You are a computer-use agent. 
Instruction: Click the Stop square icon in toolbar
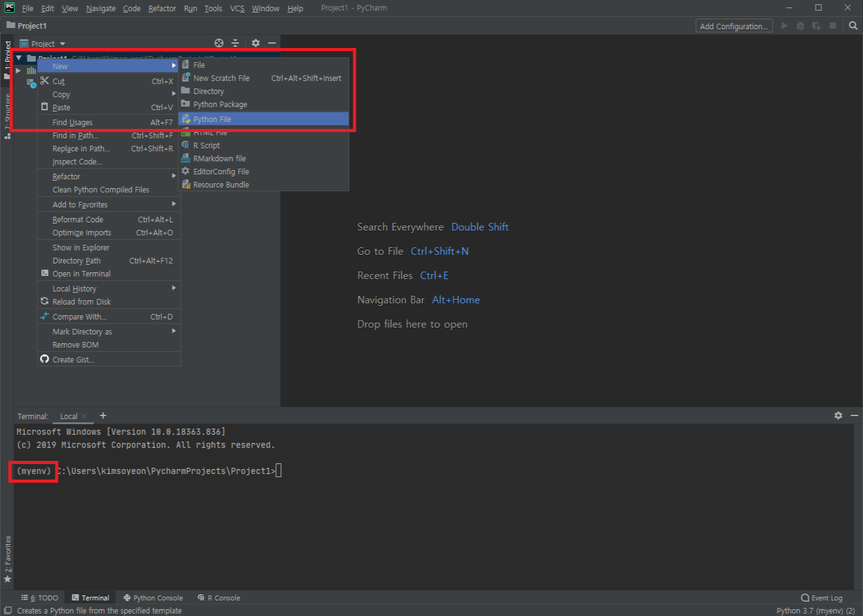click(832, 26)
